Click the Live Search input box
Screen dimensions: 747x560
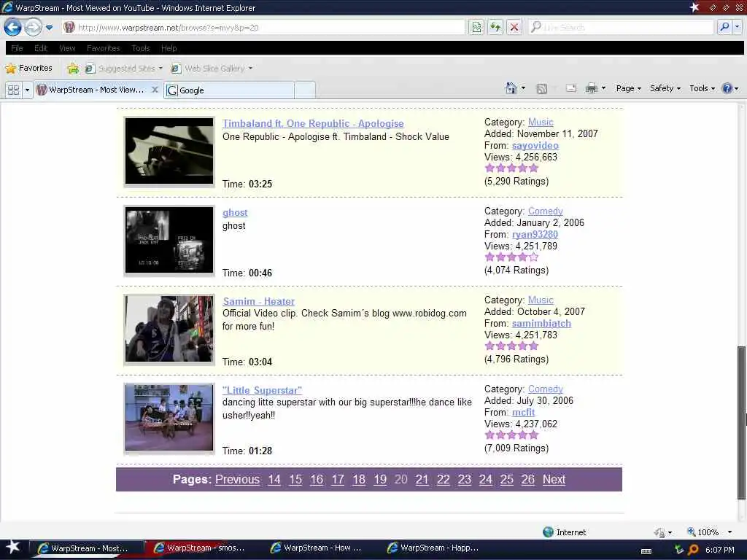(621, 27)
